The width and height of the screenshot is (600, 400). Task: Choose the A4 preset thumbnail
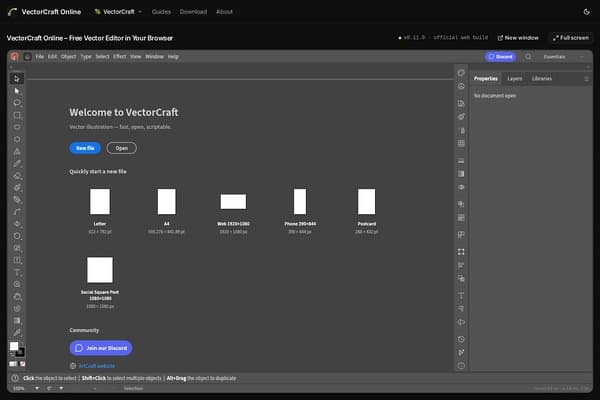[166, 201]
